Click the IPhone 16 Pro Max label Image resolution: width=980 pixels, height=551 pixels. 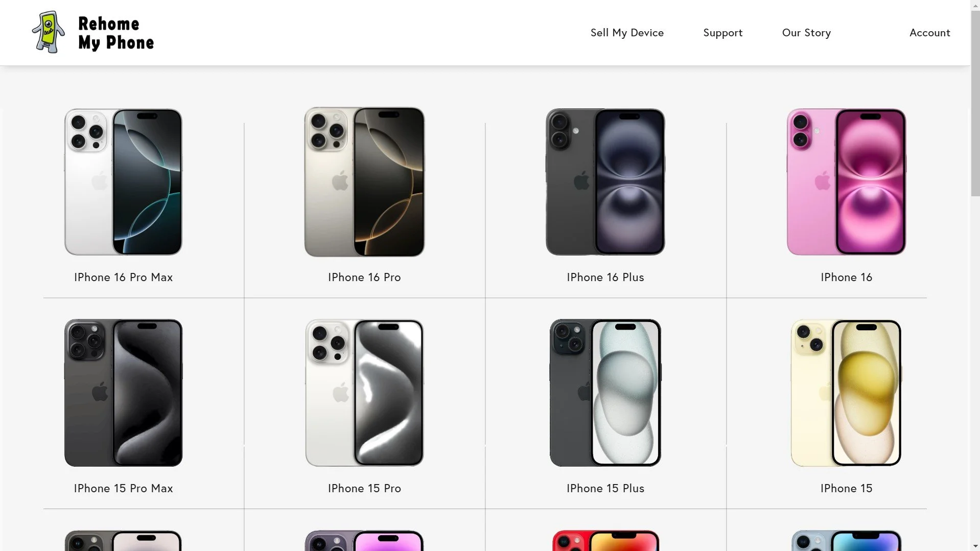123,277
